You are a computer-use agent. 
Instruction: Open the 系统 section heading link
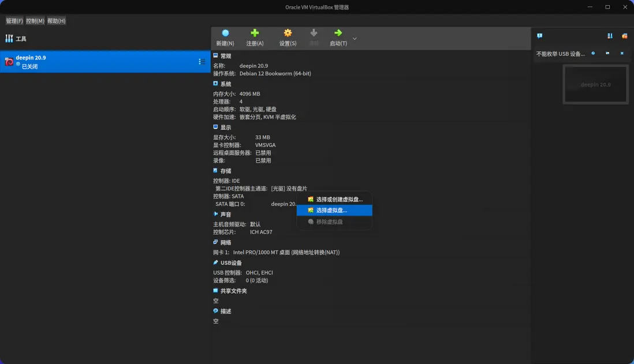pyautogui.click(x=226, y=84)
